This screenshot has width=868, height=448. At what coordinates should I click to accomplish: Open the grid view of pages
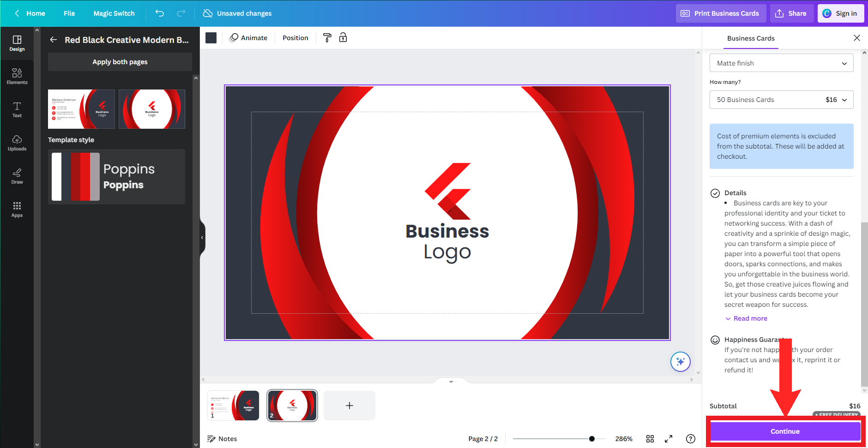(650, 439)
